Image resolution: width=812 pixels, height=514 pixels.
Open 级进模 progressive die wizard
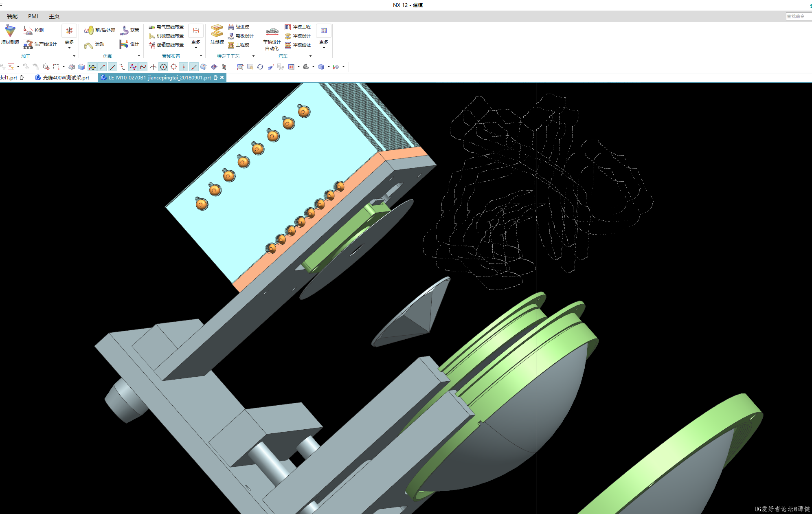click(239, 27)
